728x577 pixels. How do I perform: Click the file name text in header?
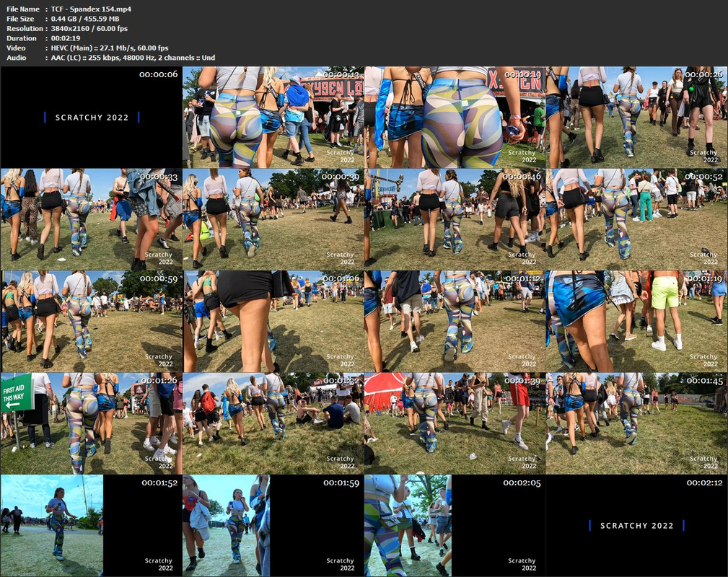click(x=91, y=9)
